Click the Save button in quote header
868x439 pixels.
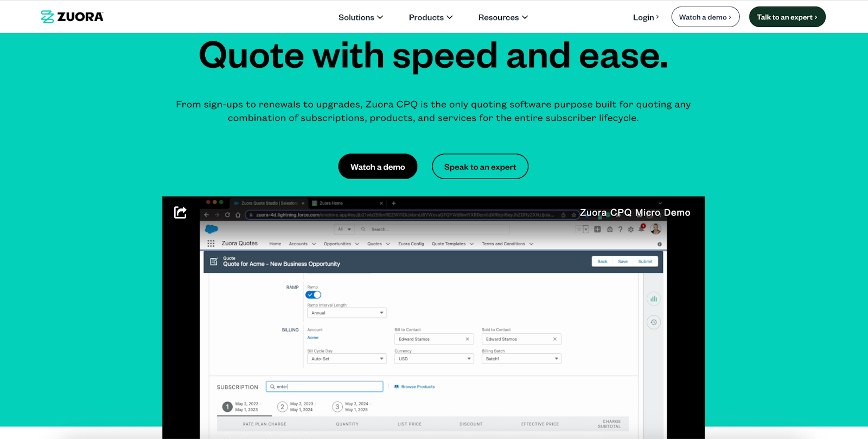(623, 262)
